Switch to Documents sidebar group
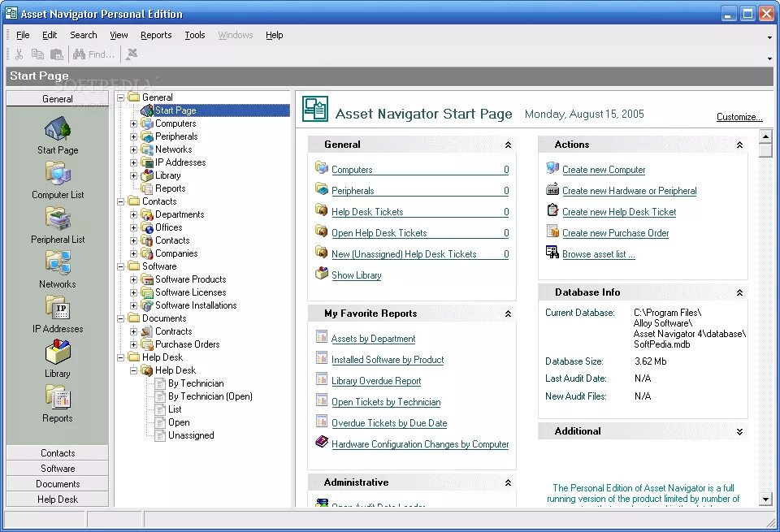This screenshot has width=780, height=532. click(x=57, y=484)
